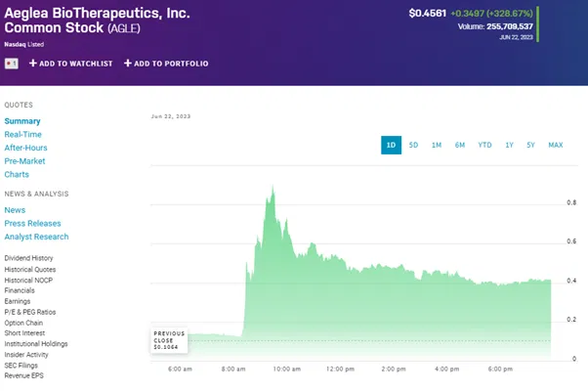The width and height of the screenshot is (588, 392).
Task: Click the 4:00 pm time axis label
Action: point(447,370)
